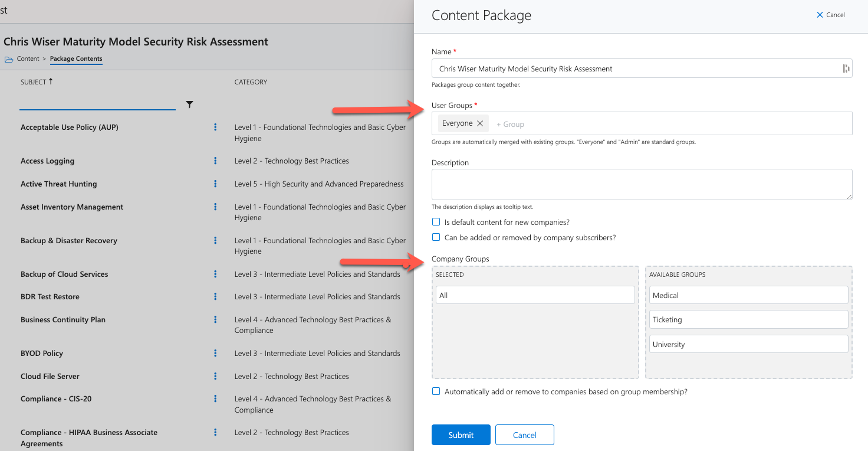Click the Submit button
The image size is (868, 451).
461,434
